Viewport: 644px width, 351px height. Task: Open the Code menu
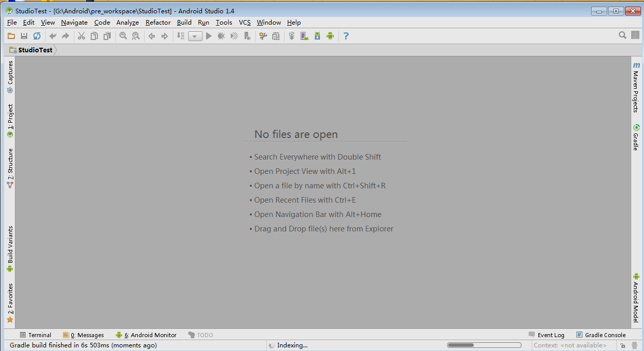(x=102, y=23)
